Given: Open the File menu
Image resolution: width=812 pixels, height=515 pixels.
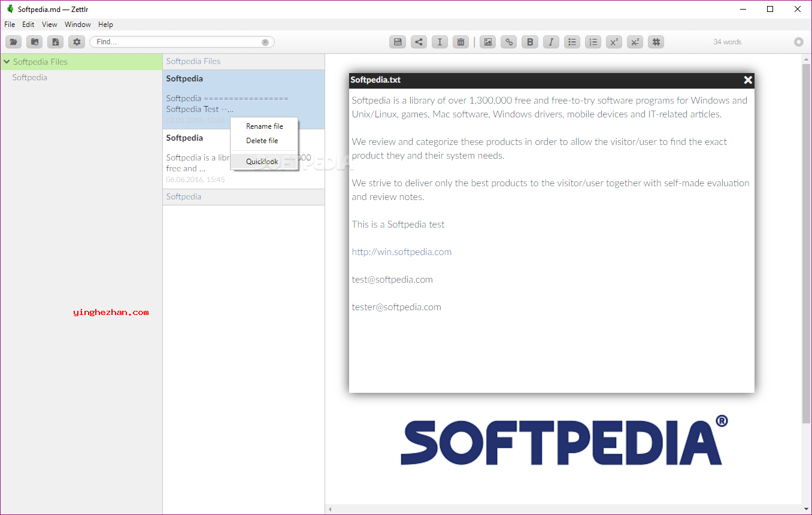Looking at the screenshot, I should tap(10, 25).
